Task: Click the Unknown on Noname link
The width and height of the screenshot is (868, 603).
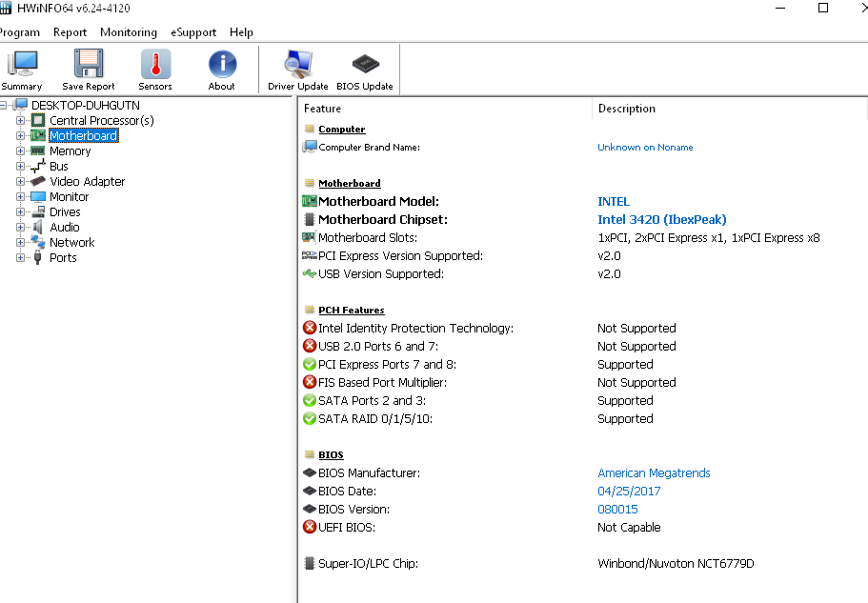Action: [645, 147]
